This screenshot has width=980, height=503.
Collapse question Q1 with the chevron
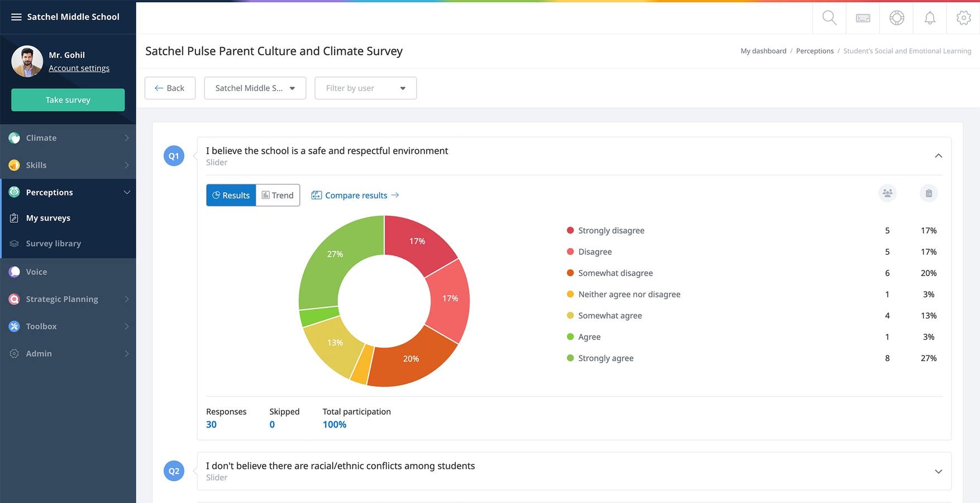(939, 156)
